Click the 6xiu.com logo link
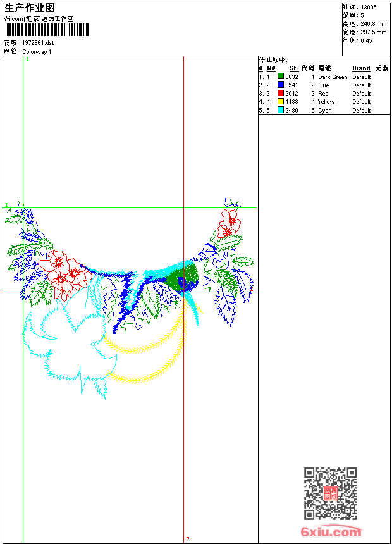 (x=331, y=531)
